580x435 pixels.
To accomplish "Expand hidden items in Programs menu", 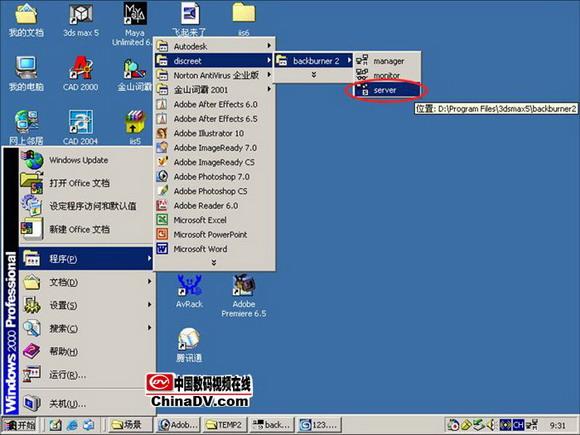I will coord(214,262).
